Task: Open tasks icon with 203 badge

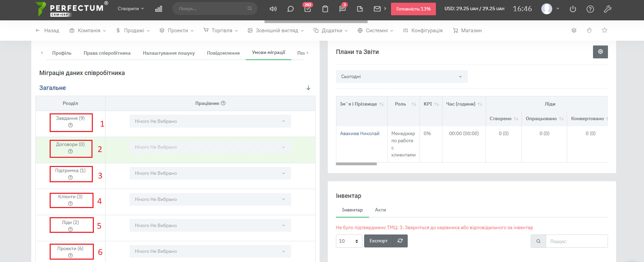Action: coord(307,9)
